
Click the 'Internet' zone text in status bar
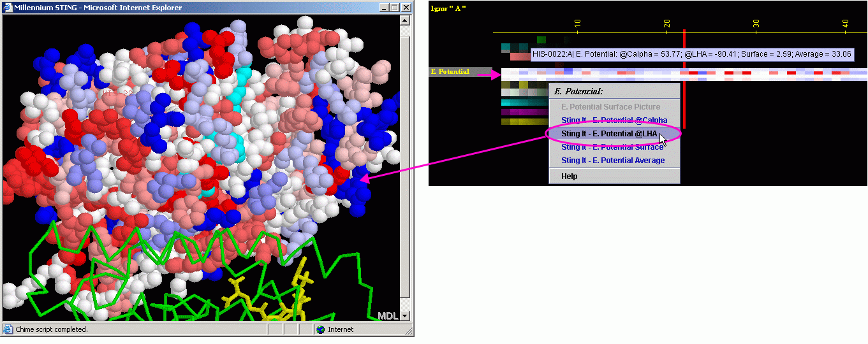341,329
